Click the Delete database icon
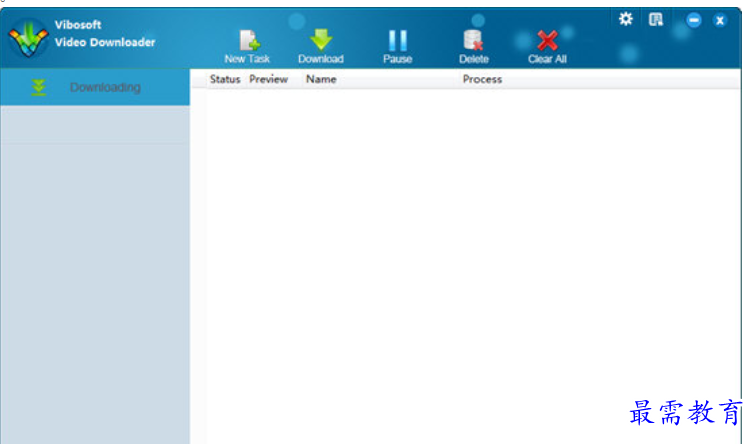 pyautogui.click(x=474, y=46)
